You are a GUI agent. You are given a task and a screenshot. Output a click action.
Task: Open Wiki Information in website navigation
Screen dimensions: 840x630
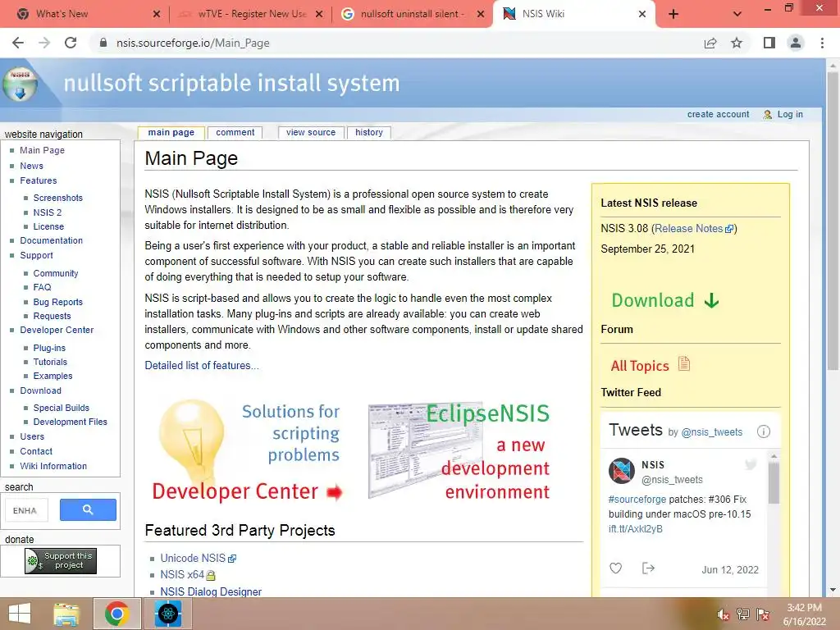(x=53, y=466)
